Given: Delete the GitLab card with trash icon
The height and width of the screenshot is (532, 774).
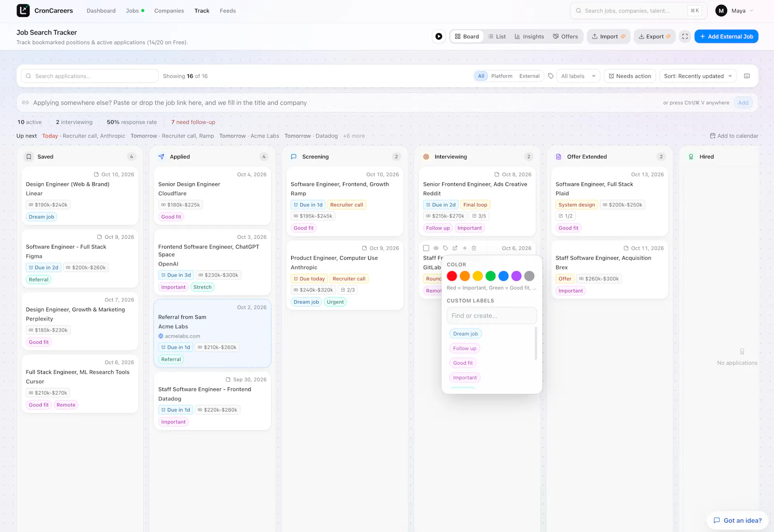Looking at the screenshot, I should tap(474, 248).
